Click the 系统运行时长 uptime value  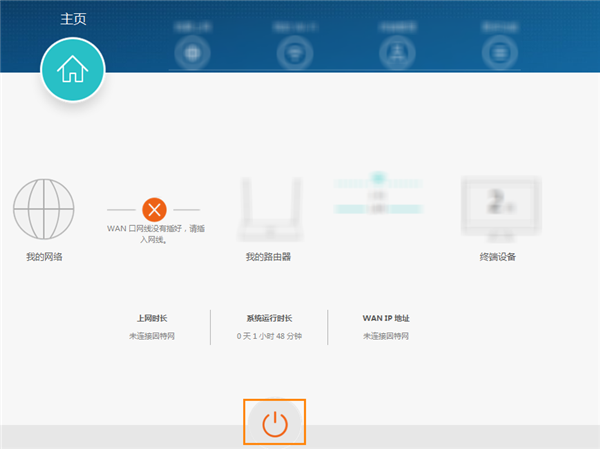click(269, 336)
